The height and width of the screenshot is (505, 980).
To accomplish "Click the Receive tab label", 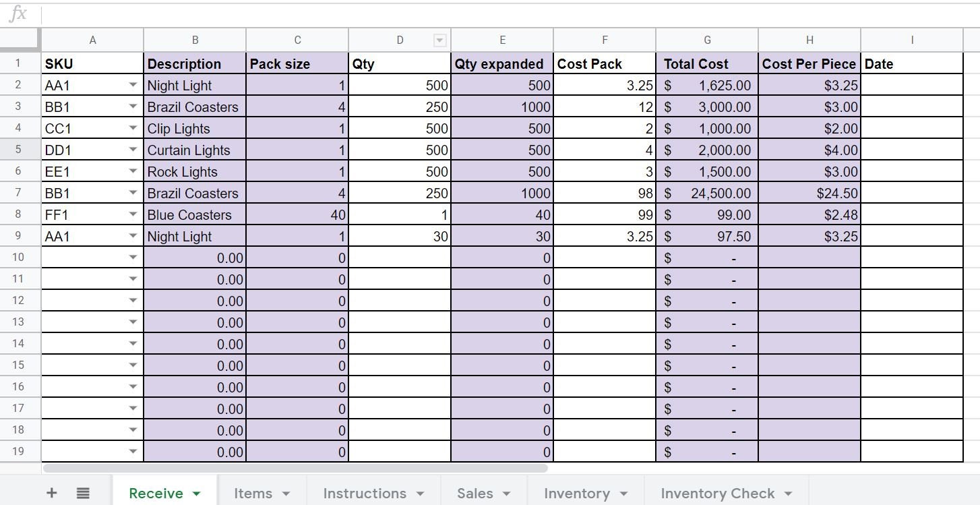I will click(156, 493).
